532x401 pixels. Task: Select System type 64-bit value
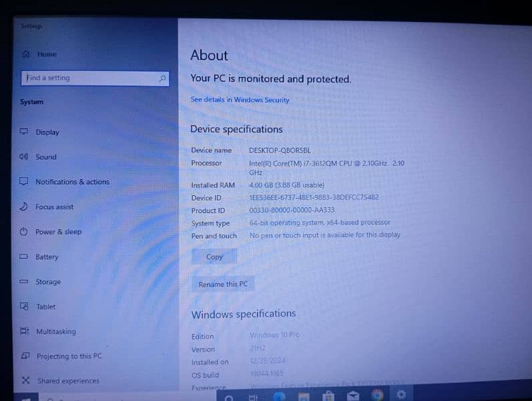320,223
